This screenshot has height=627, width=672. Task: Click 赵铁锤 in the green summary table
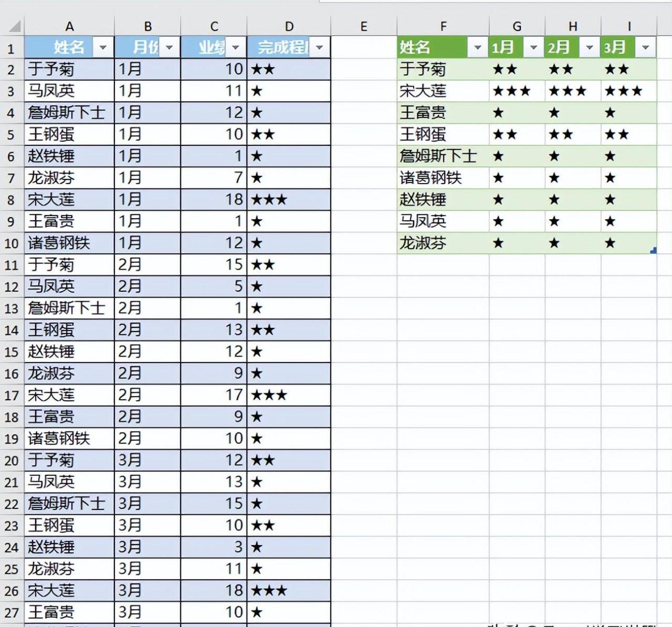click(443, 200)
